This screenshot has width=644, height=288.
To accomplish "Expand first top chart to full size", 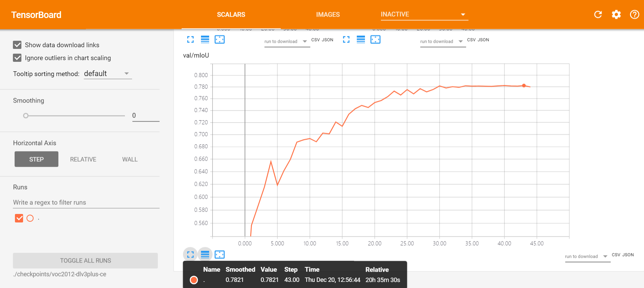I will coord(190,39).
